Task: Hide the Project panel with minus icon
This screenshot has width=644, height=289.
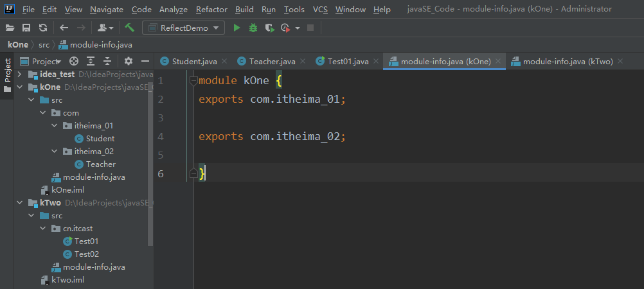Action: coord(145,61)
